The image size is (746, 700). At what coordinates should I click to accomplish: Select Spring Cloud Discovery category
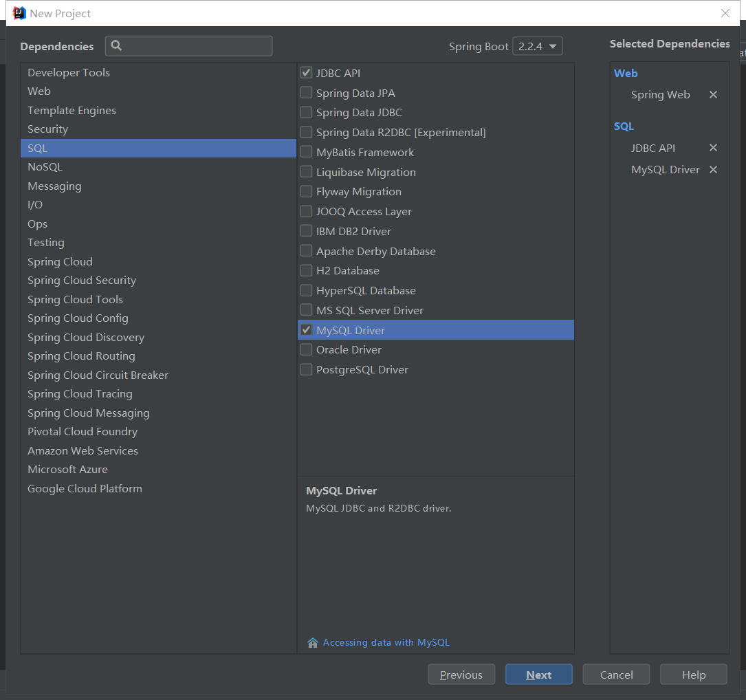[x=158, y=338]
